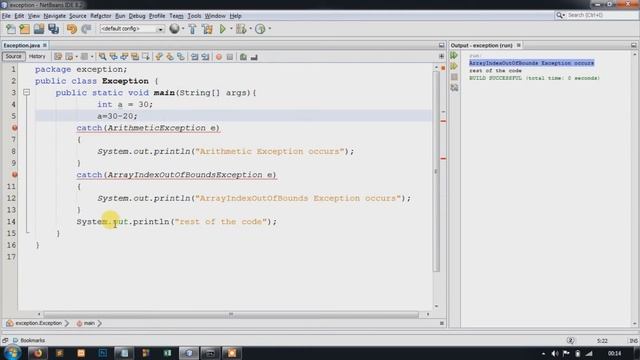The width and height of the screenshot is (640, 360).
Task: Click the New File icon
Action: click(11, 29)
